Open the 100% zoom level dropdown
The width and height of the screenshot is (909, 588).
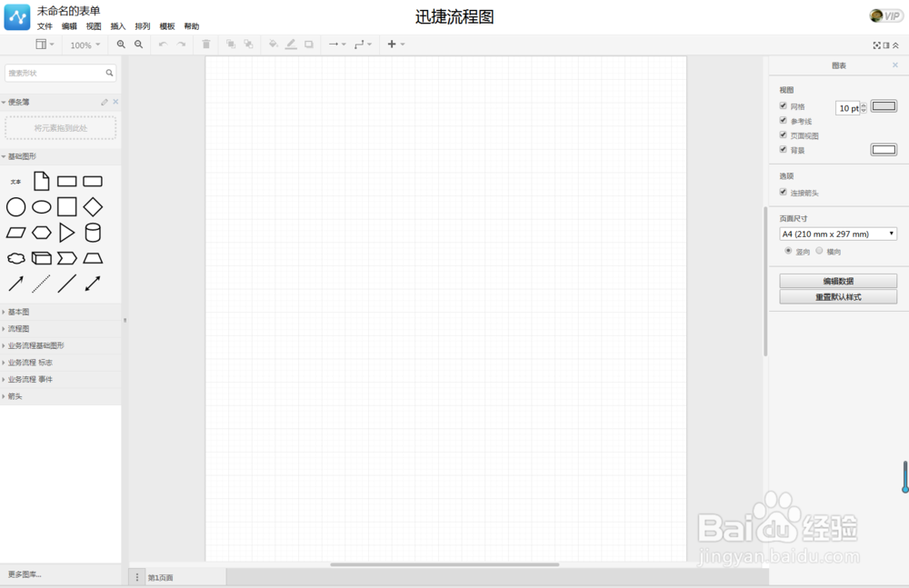click(85, 45)
